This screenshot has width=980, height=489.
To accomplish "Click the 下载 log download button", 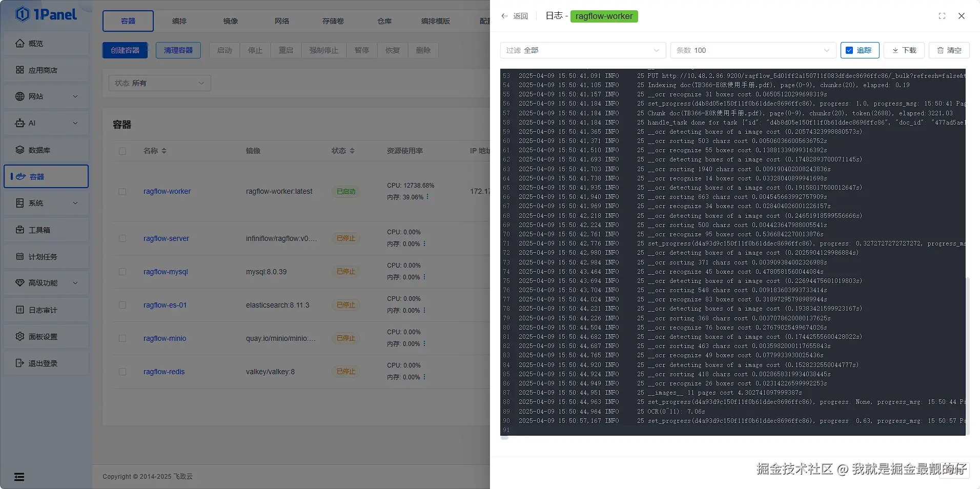I will click(904, 50).
